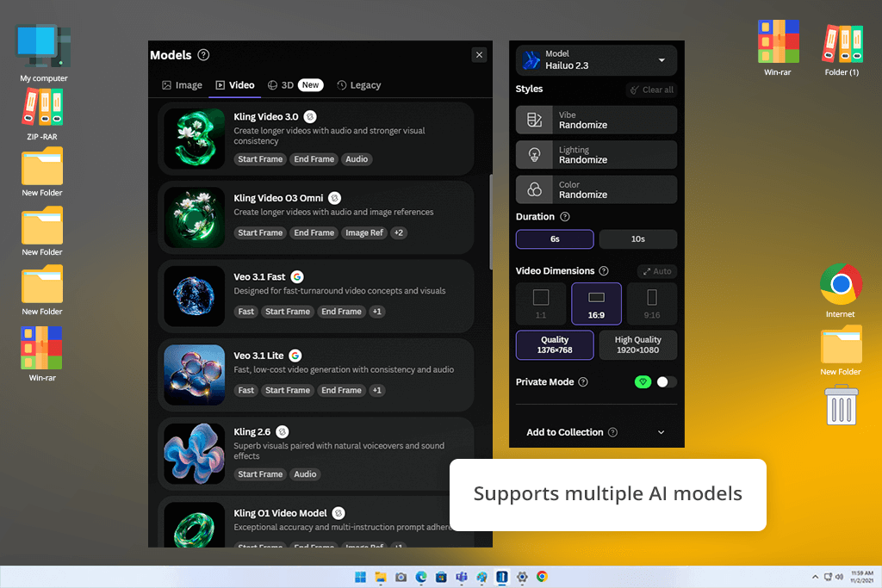Screen dimensions: 882x588
Task: Click the Image Ref tag of Kling O3 Omni
Action: coord(364,232)
